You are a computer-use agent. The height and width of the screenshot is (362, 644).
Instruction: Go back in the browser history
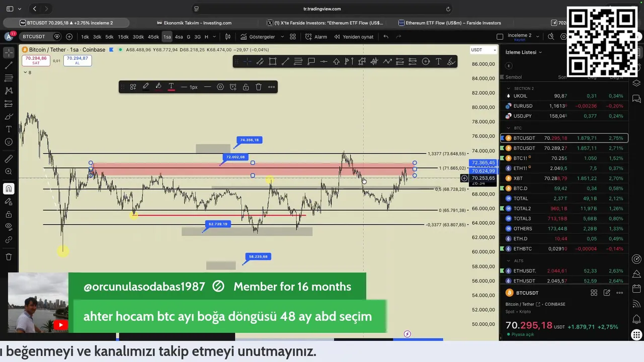35,9
